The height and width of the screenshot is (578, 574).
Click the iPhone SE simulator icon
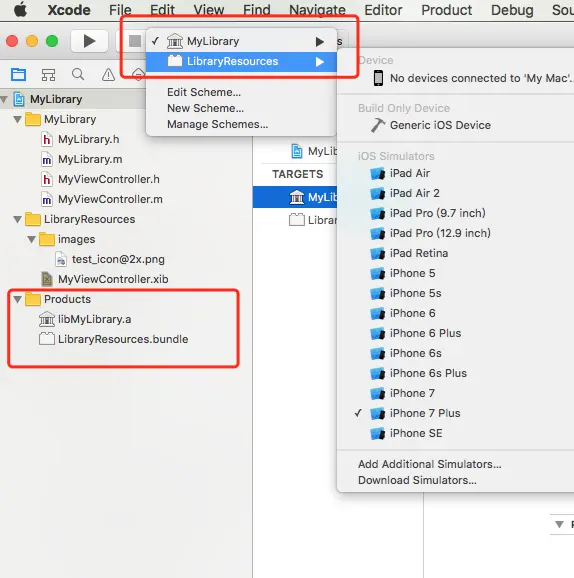pos(378,434)
